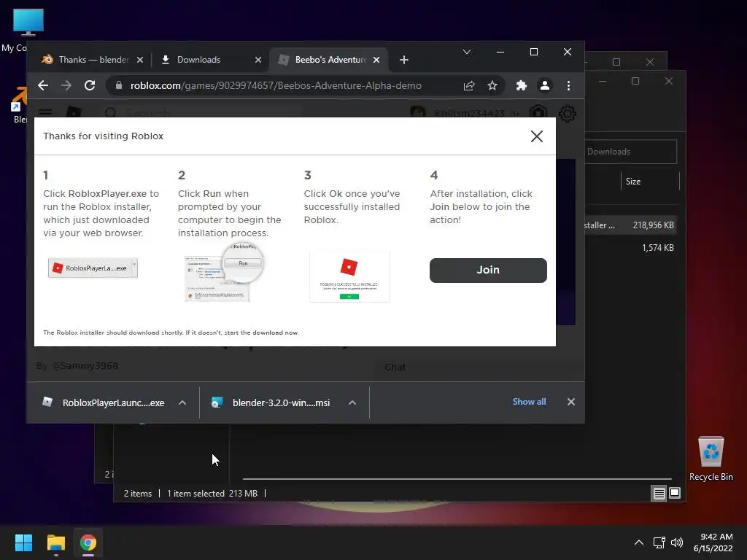Open the tab search chevron in Chrome
The height and width of the screenshot is (560, 747).
pyautogui.click(x=467, y=52)
